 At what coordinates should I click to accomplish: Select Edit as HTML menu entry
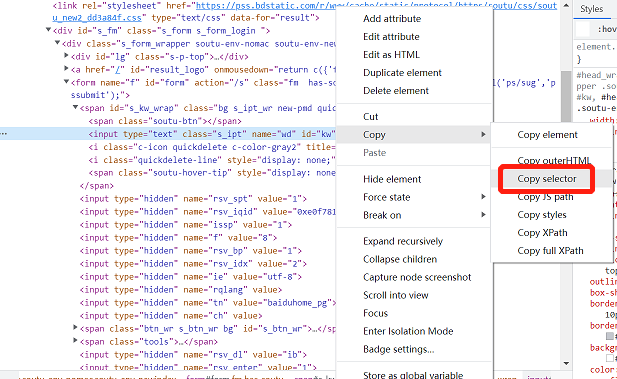tap(391, 55)
